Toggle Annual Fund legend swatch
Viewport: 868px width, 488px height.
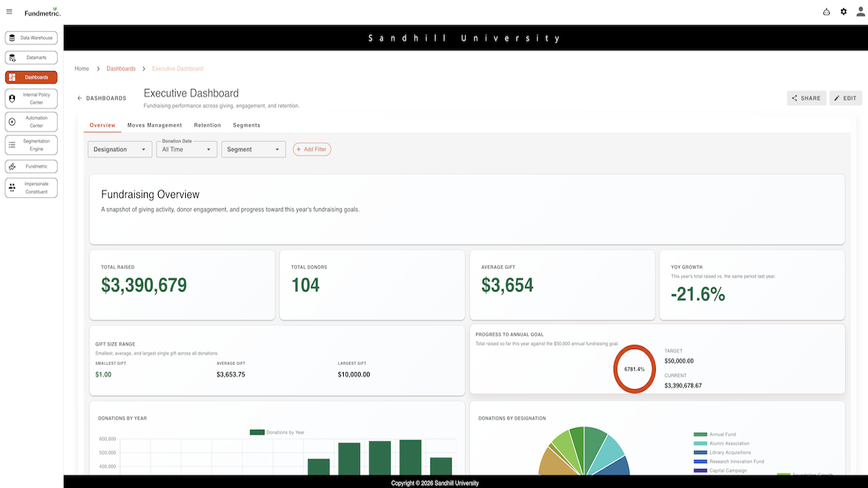(x=701, y=434)
